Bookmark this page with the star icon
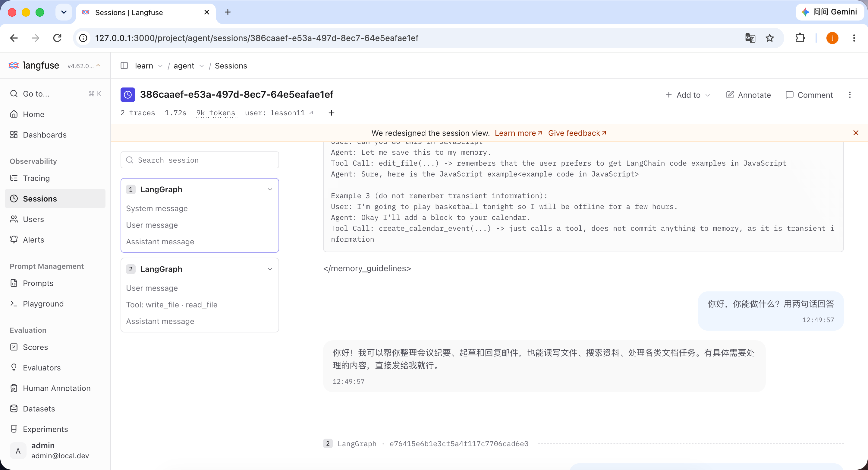The height and width of the screenshot is (470, 868). [x=770, y=38]
